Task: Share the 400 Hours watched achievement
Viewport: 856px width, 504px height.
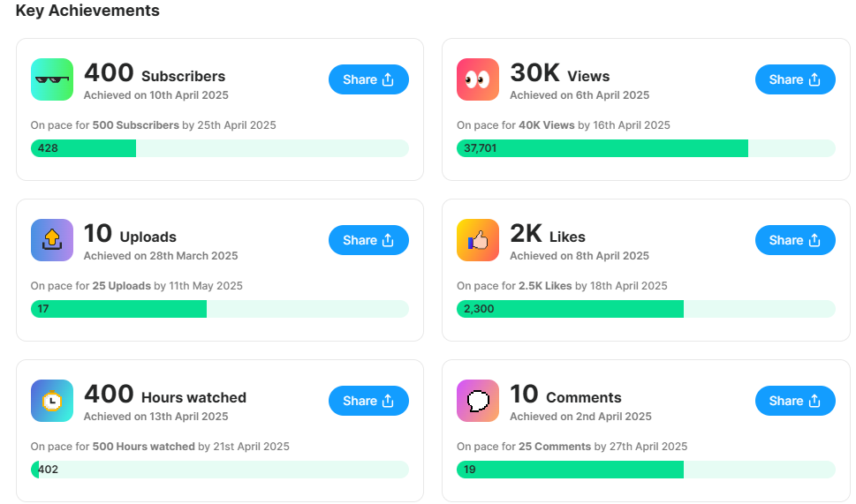Action: 368,401
